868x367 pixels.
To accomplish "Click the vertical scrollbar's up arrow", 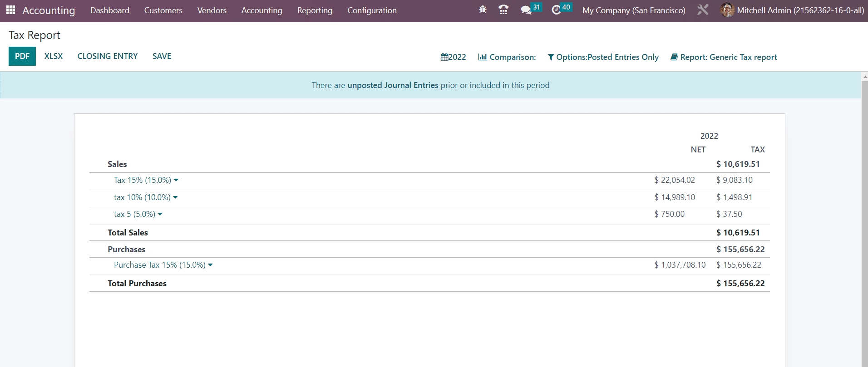I will [864, 77].
